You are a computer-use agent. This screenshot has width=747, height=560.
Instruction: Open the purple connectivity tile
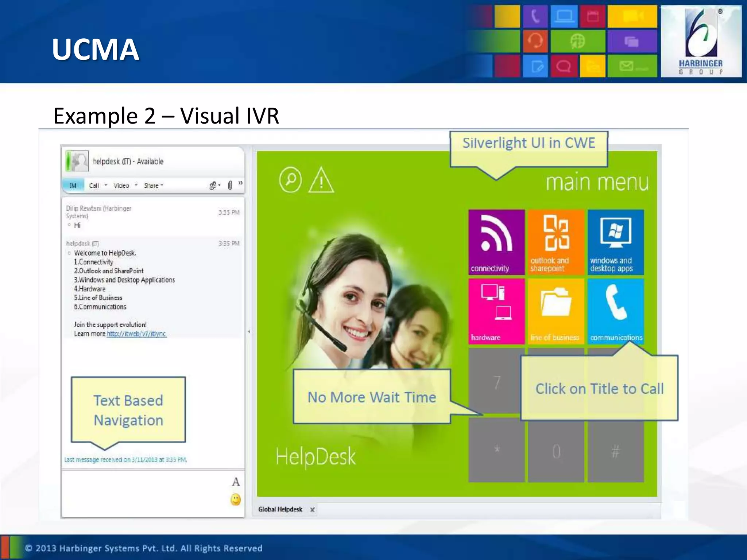[496, 242]
